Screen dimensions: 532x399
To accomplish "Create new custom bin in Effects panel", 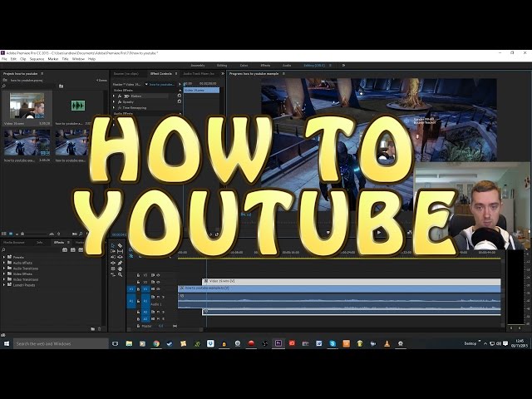I will (x=92, y=329).
